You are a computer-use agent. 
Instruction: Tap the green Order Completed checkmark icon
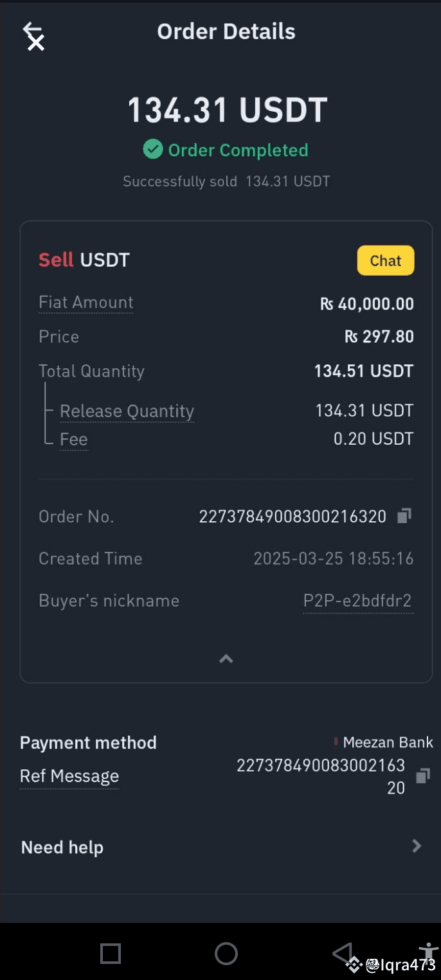(x=152, y=150)
